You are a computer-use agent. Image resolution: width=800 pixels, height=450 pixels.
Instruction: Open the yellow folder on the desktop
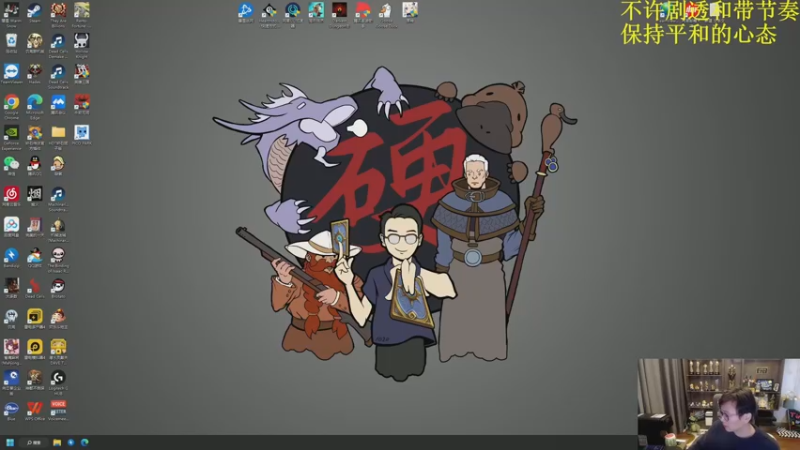tap(58, 133)
